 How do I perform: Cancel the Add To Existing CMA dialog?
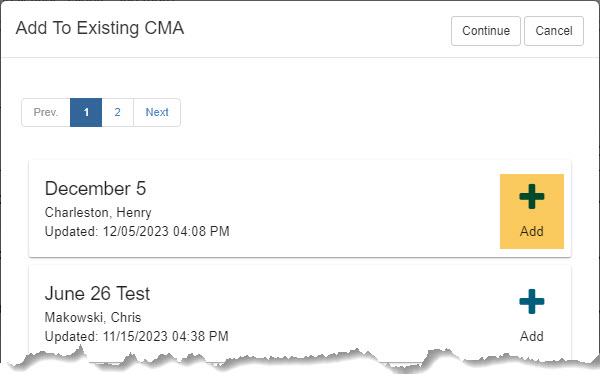tap(554, 31)
